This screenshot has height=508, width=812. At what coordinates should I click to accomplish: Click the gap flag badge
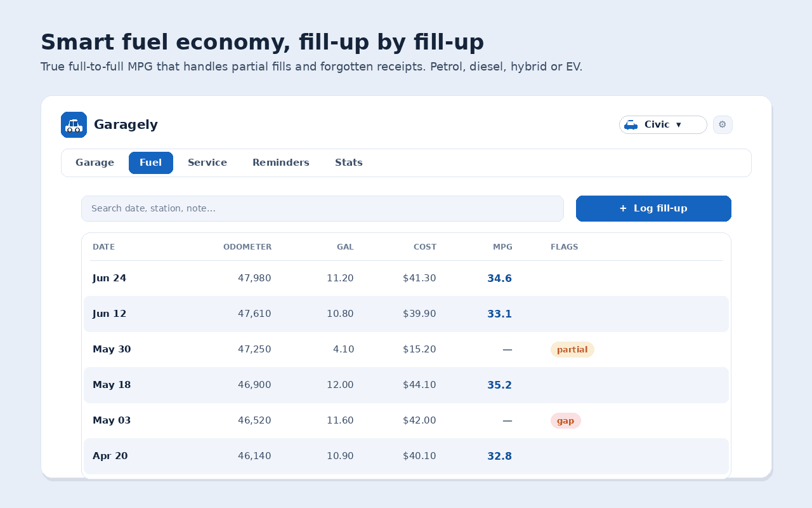(x=566, y=420)
